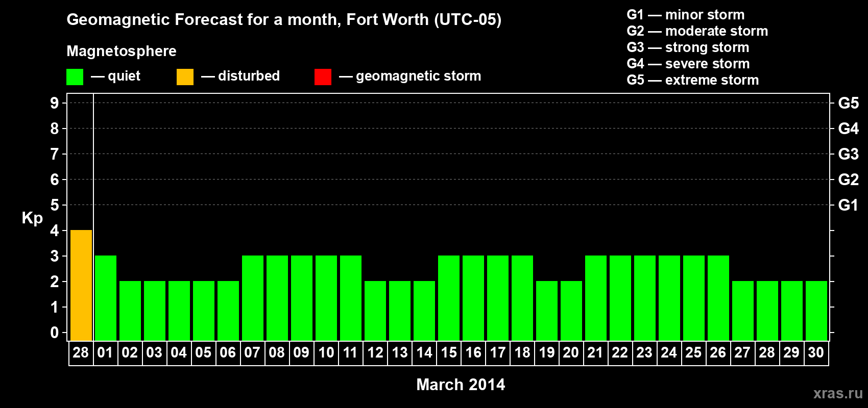Viewport: 868px width, 408px height.
Task: Click the date cell '14'
Action: point(424,353)
